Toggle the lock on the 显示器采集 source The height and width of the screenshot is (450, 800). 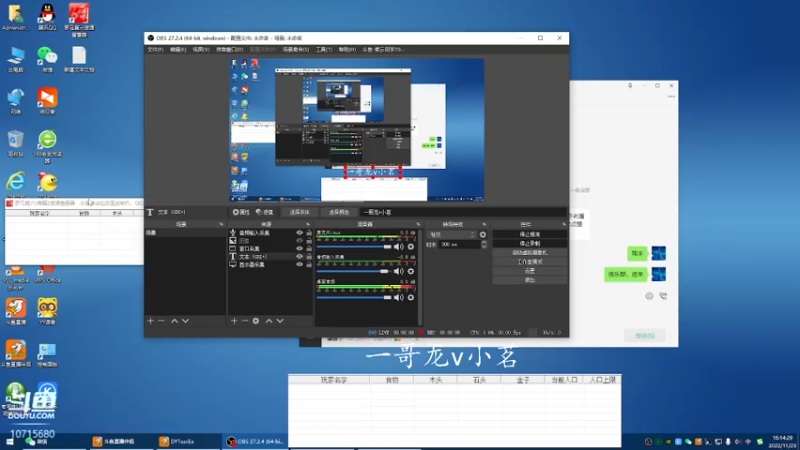coord(309,264)
